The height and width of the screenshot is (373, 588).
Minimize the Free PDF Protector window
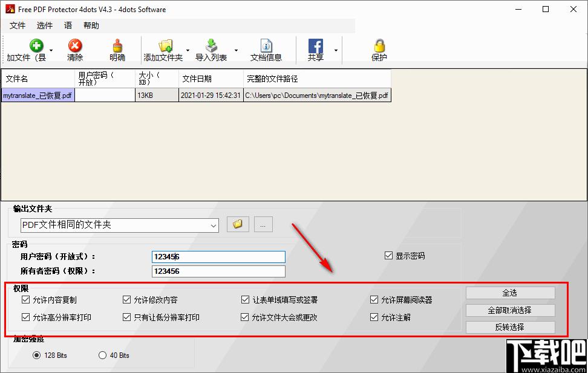(518, 9)
